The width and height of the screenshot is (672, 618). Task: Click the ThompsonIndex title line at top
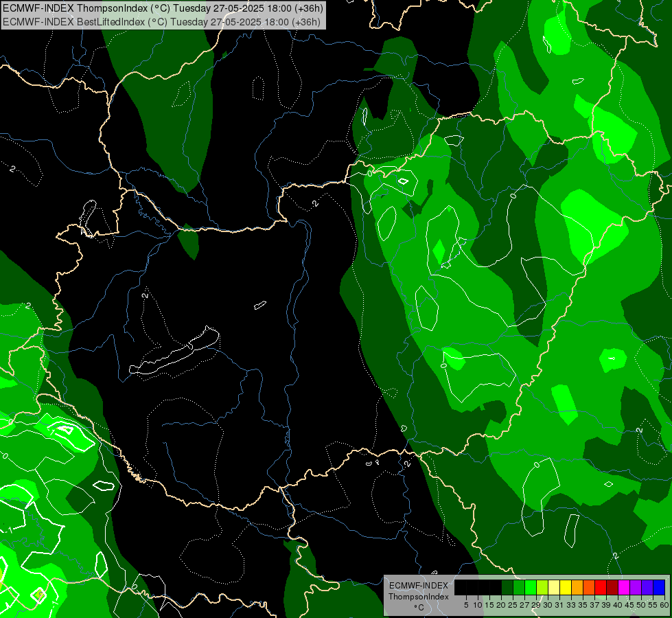[163, 8]
